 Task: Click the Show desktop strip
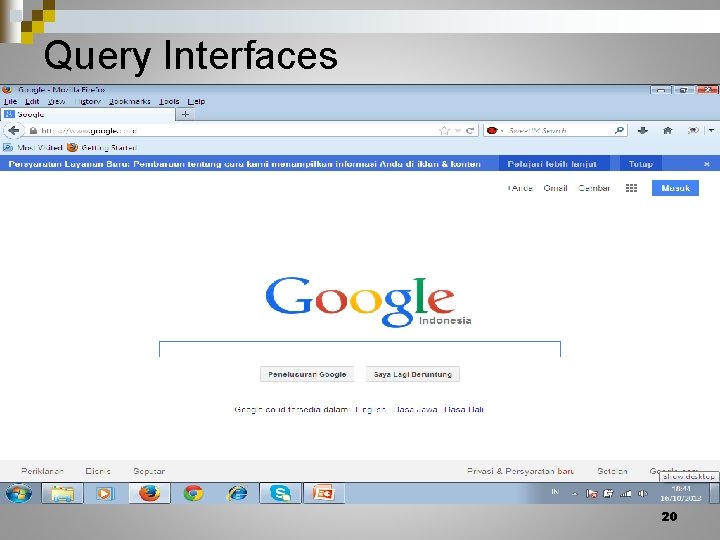click(714, 494)
